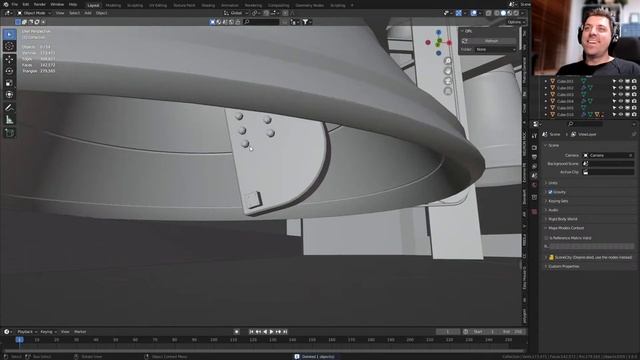Click the viewport pan hand gizmo

(x=448, y=71)
